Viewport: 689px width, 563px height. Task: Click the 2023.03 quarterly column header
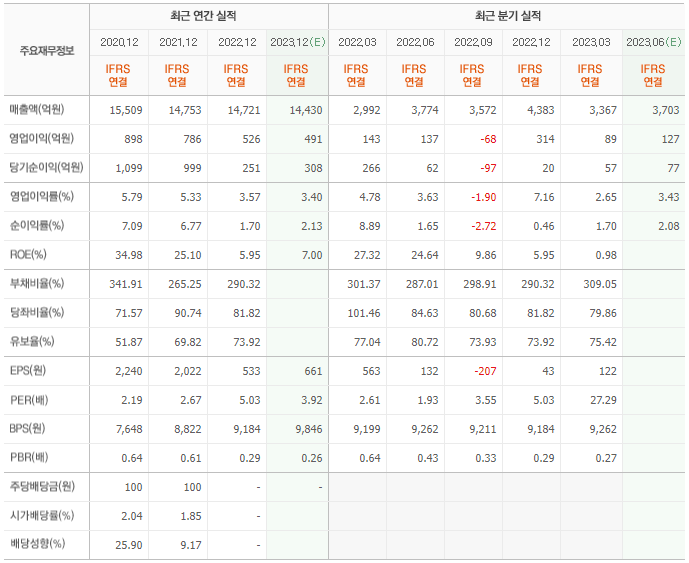pyautogui.click(x=591, y=42)
